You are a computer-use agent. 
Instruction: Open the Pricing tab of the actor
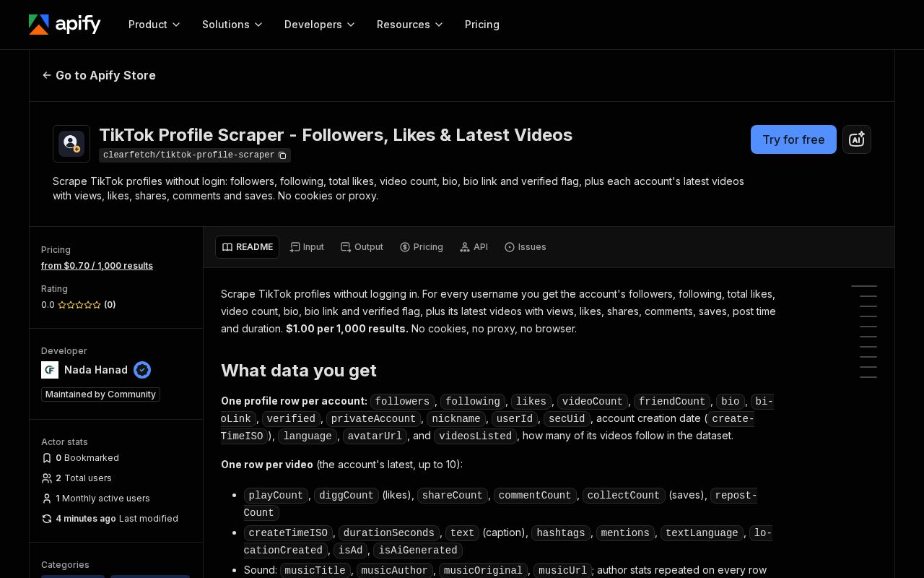pos(422,247)
